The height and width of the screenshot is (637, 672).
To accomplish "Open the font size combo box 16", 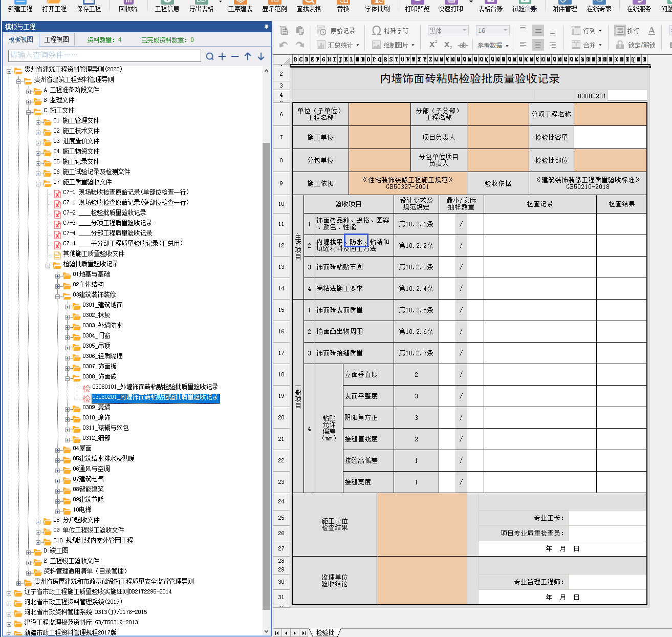I will tap(492, 31).
